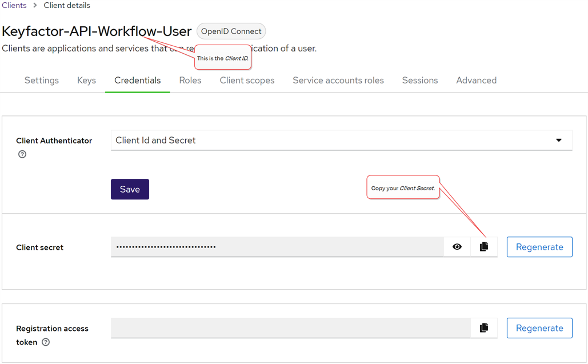Copy the registration access token
Screen dimensions: 588x364
484,328
